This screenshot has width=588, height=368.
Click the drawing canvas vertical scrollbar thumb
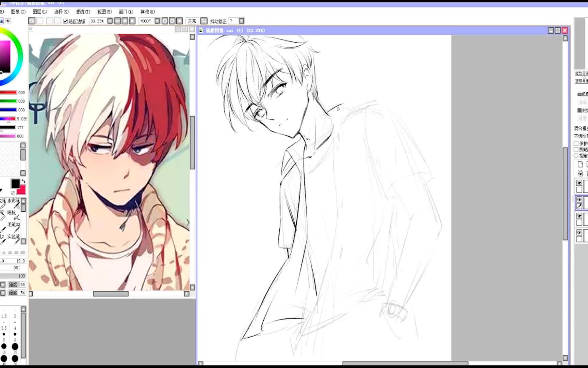pos(565,194)
